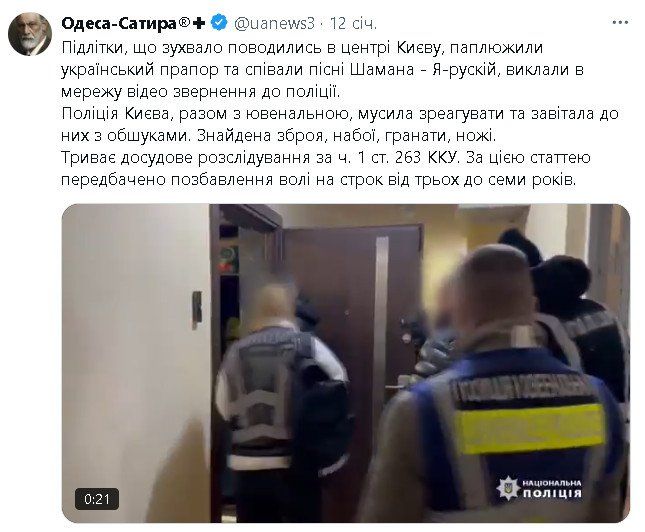Click the paragraph starting with Поліція Києва

coord(340,125)
